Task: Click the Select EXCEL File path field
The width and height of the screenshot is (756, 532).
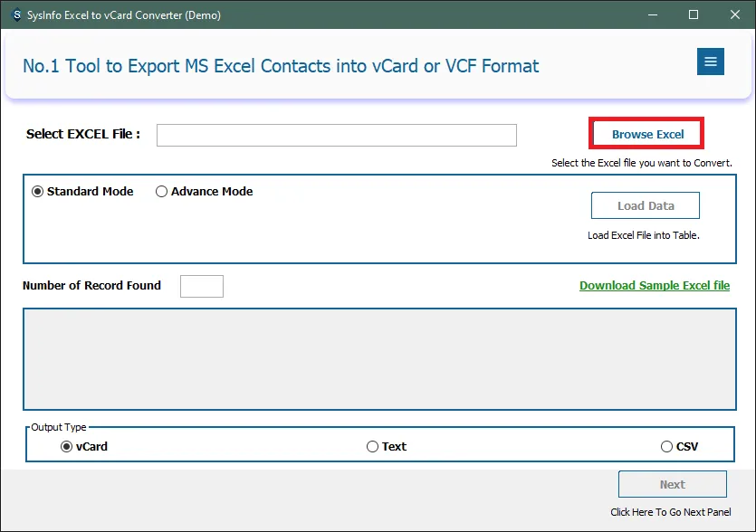Action: click(x=336, y=135)
